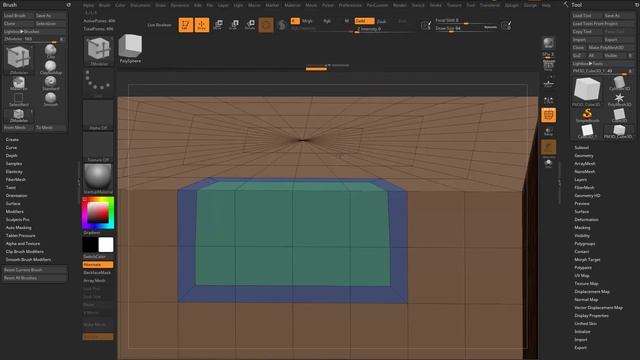
Task: Expand the Subtool section
Action: [582, 147]
